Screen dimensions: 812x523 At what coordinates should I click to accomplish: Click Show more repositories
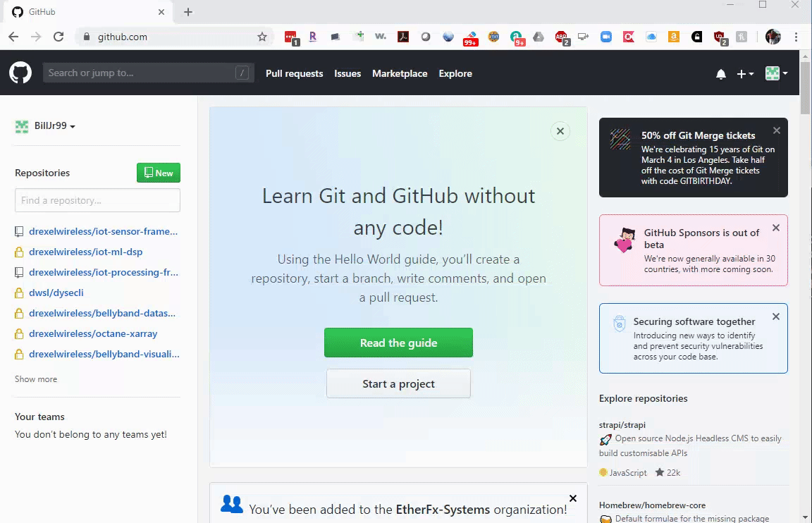coord(36,379)
